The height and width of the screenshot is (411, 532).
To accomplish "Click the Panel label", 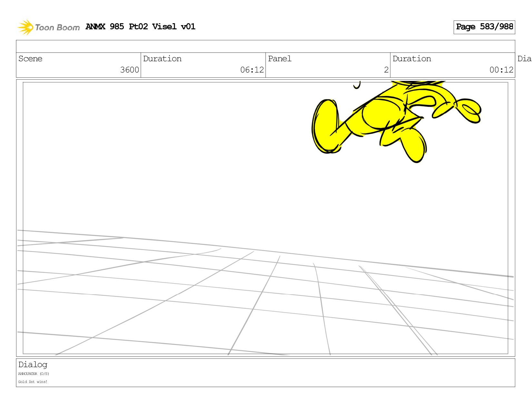I will tap(280, 59).
